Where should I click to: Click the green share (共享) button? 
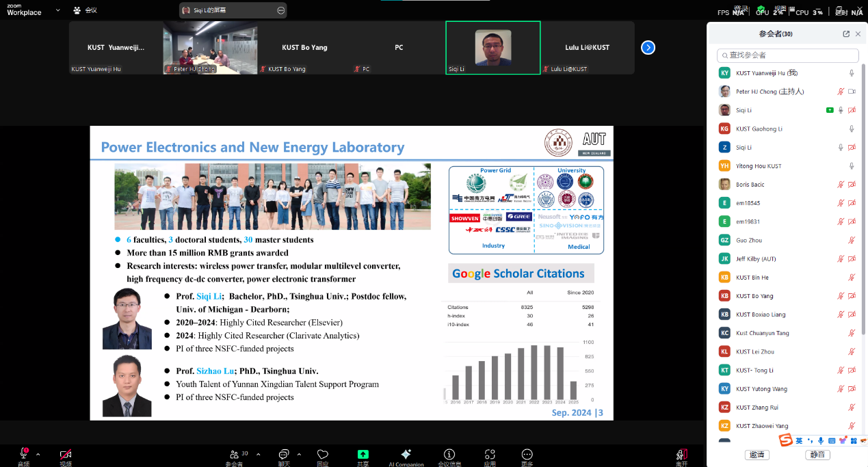(363, 455)
